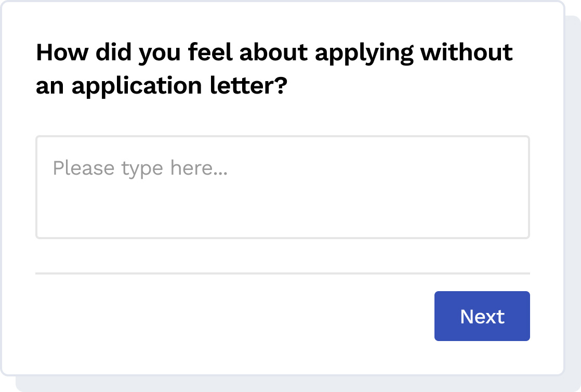The width and height of the screenshot is (581, 392).
Task: Click the gray shadow panel behind card
Action: 573,200
